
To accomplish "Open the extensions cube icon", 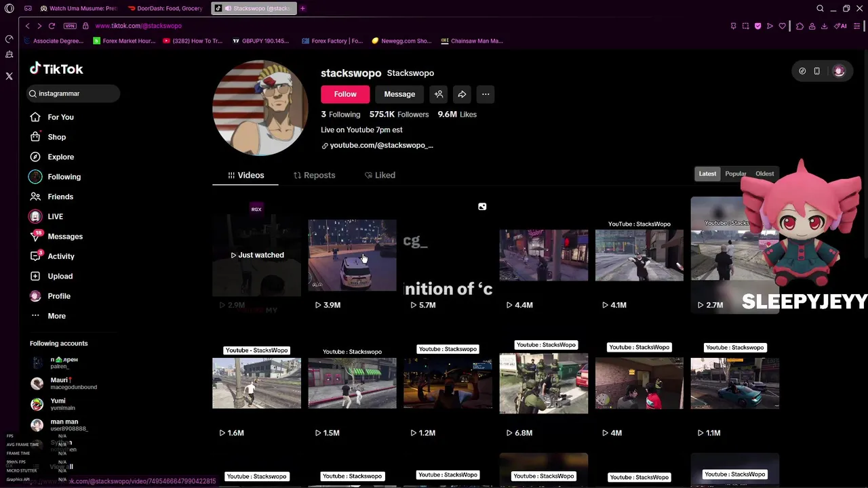I will click(800, 26).
